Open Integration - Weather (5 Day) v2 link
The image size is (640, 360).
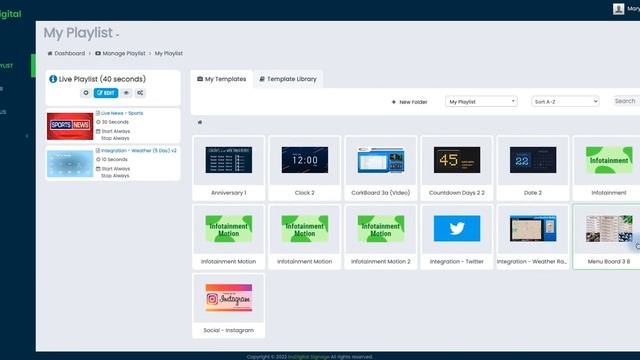[x=139, y=151]
